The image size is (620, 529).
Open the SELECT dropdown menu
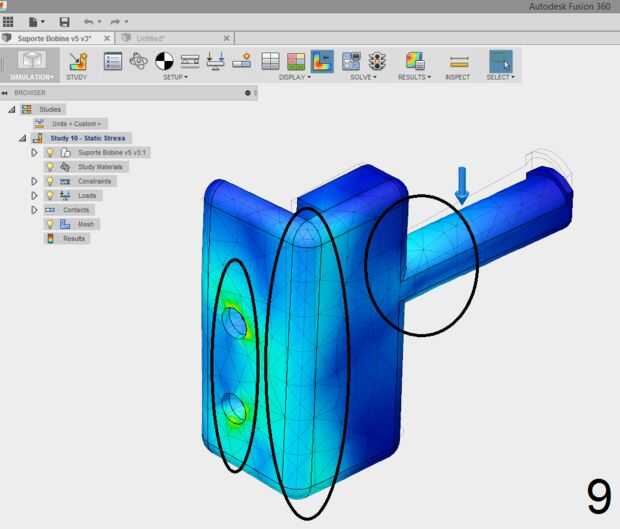pyautogui.click(x=501, y=77)
